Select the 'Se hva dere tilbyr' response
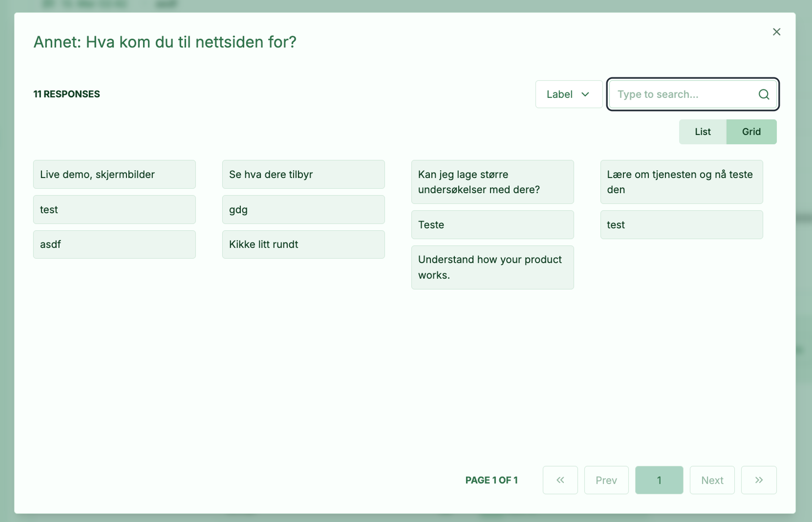This screenshot has height=522, width=812. [303, 174]
